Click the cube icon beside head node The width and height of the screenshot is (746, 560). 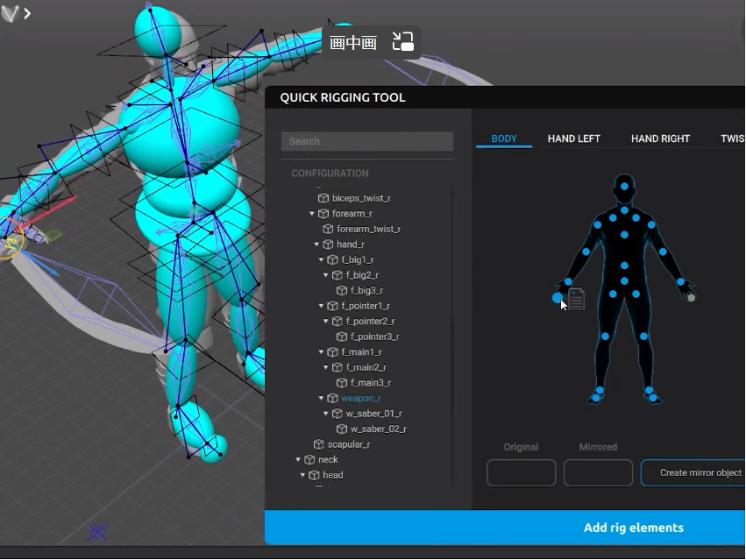click(312, 474)
